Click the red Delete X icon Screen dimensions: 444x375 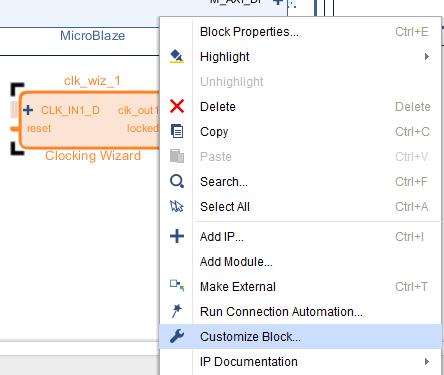tap(177, 106)
